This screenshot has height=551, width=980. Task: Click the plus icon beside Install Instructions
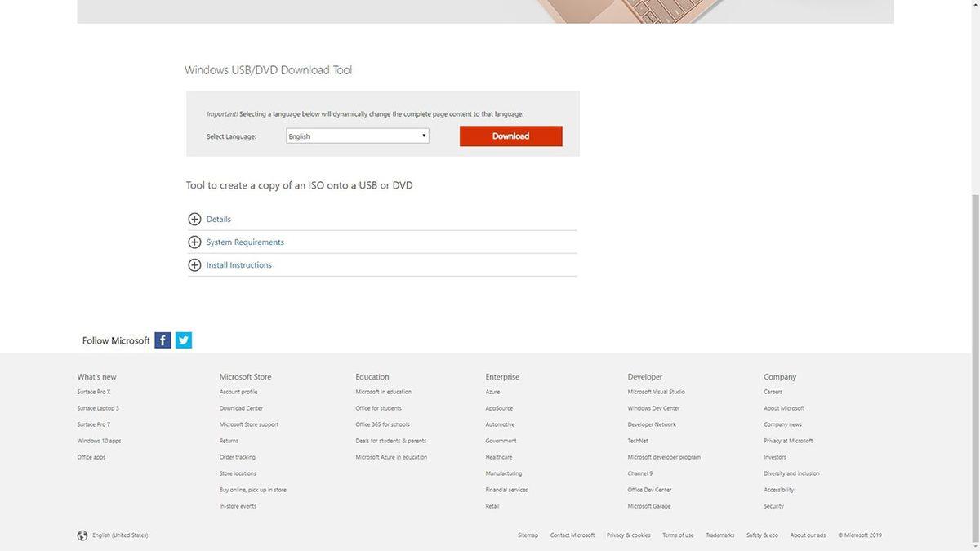194,265
